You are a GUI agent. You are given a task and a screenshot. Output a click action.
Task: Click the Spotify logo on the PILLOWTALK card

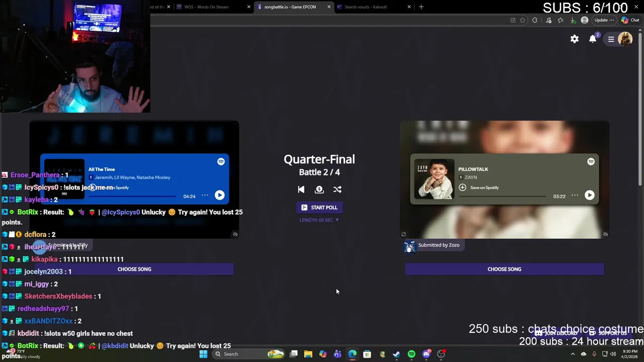point(591,161)
